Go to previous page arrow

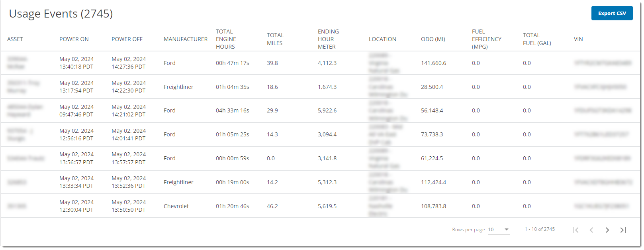point(591,230)
